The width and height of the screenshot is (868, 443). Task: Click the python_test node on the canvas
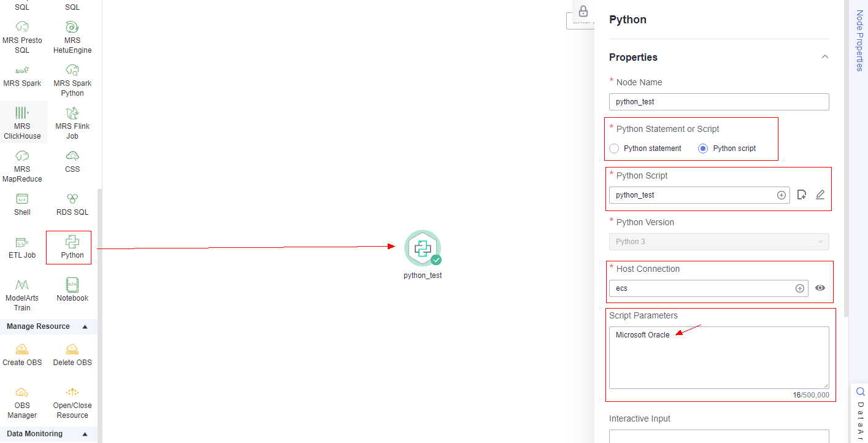(x=422, y=248)
